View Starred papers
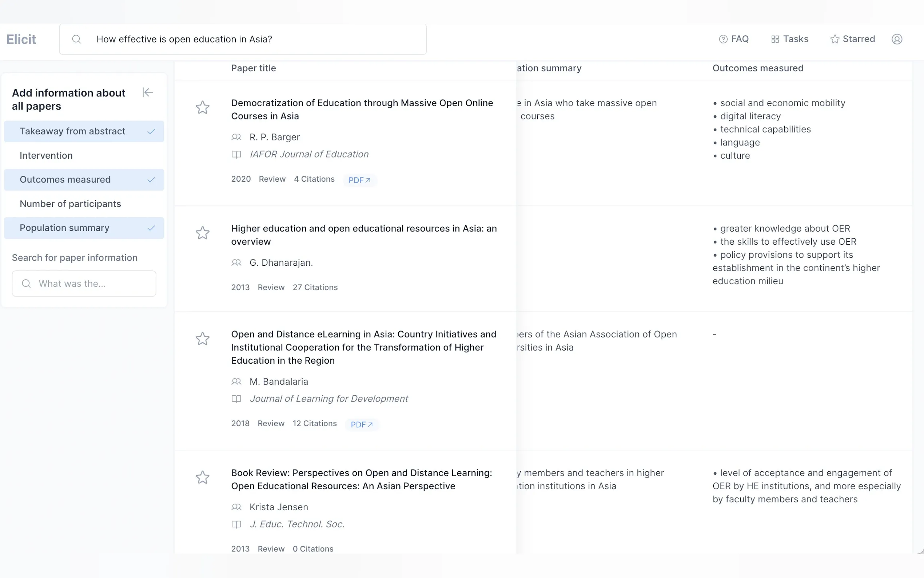This screenshot has height=578, width=924. pos(853,39)
